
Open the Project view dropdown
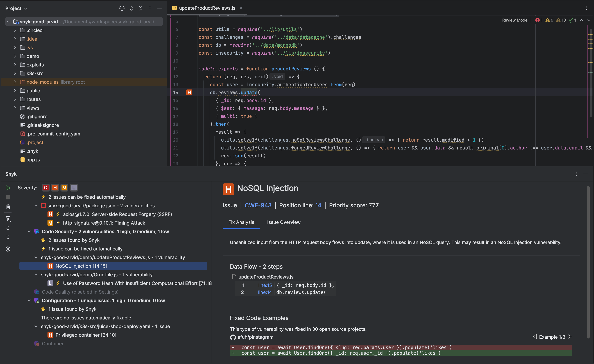click(x=16, y=8)
